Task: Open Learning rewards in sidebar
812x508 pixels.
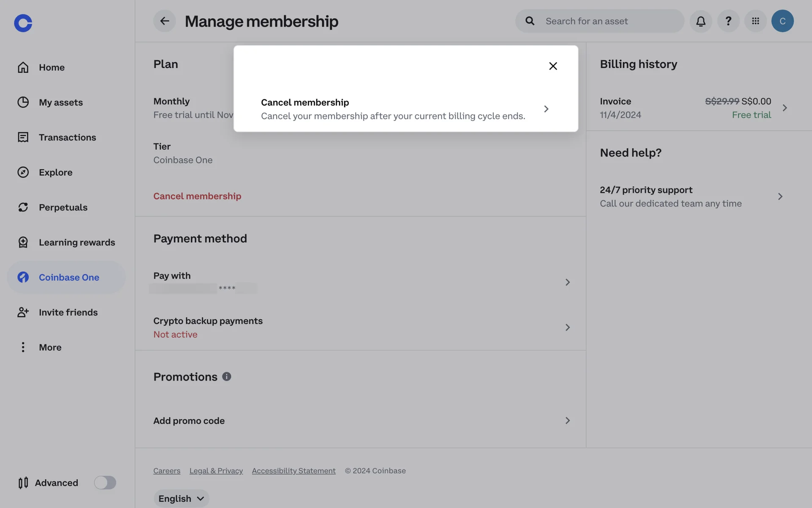Action: tap(77, 243)
